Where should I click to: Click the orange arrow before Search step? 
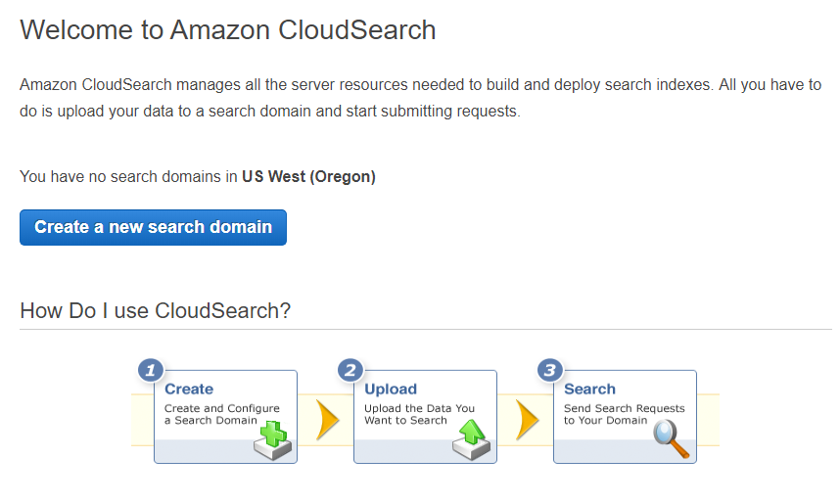point(527,420)
